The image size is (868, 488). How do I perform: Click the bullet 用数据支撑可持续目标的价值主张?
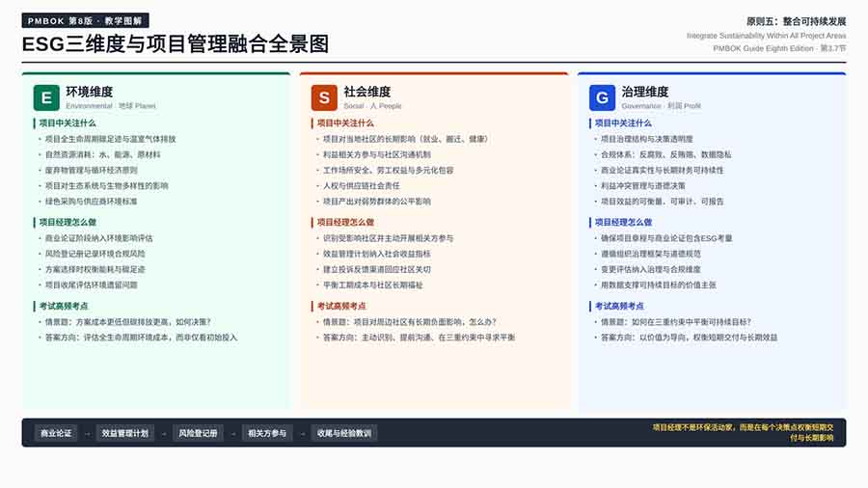[x=659, y=285]
